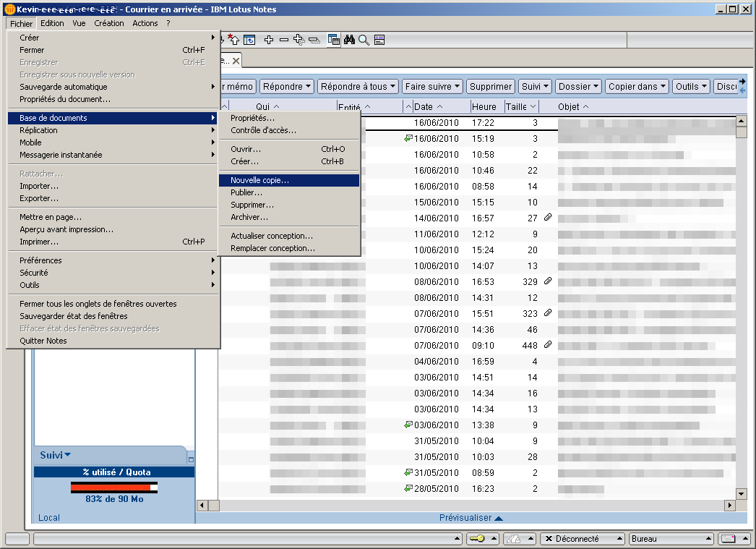Click the paperclip on the 07/06/2010 15:51 message
This screenshot has height=549, width=756.
tap(548, 313)
